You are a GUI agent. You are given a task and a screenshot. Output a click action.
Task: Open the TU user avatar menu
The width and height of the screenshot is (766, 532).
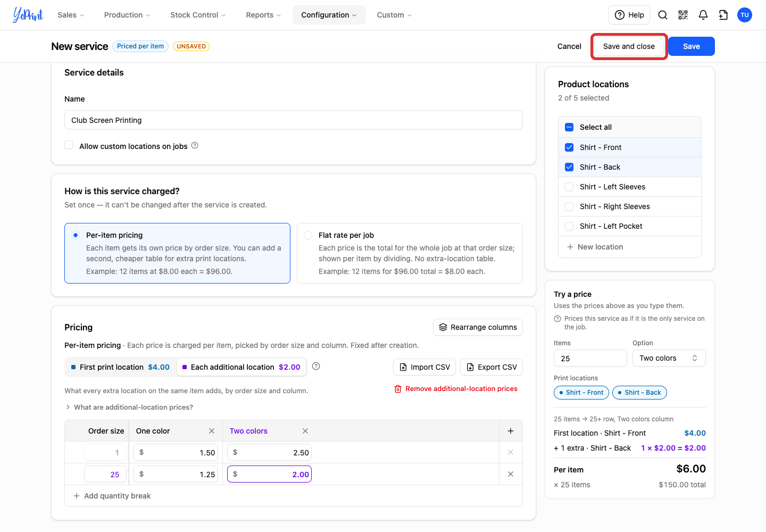(x=745, y=15)
